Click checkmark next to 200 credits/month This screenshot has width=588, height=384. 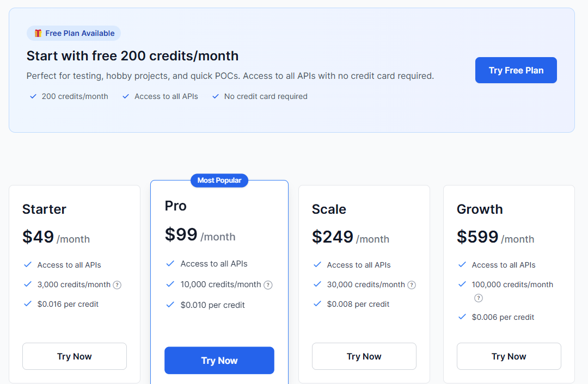click(33, 97)
